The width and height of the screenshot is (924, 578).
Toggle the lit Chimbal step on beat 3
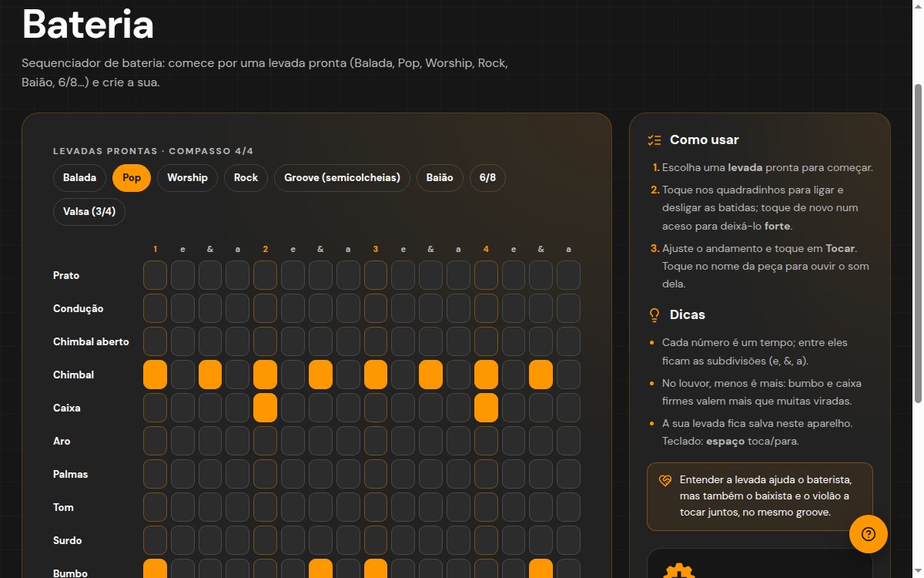pyautogui.click(x=376, y=375)
